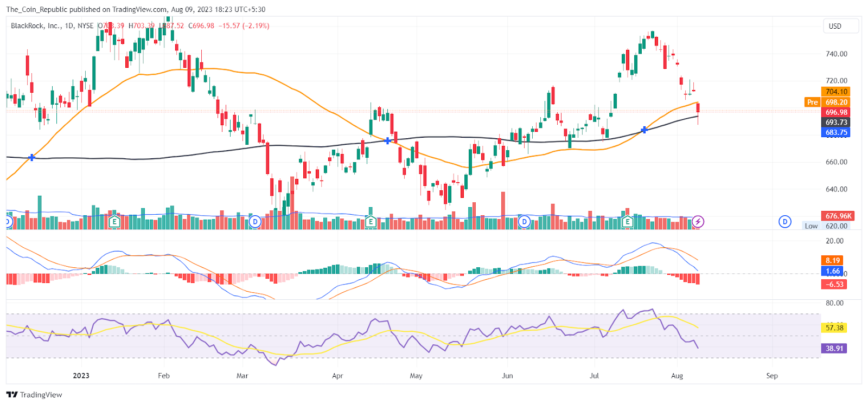This screenshot has height=405, width=868.
Task: Click the Apr label on time axis
Action: tap(337, 376)
